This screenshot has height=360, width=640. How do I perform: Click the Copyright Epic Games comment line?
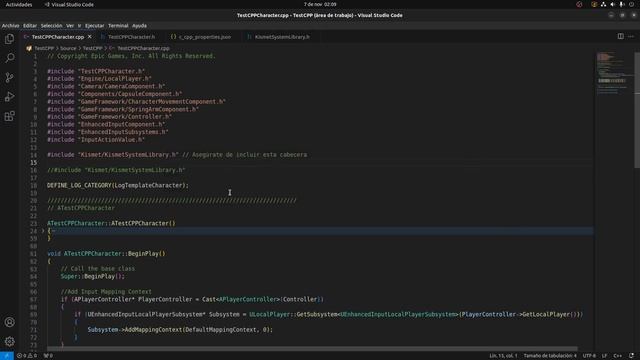pyautogui.click(x=131, y=56)
